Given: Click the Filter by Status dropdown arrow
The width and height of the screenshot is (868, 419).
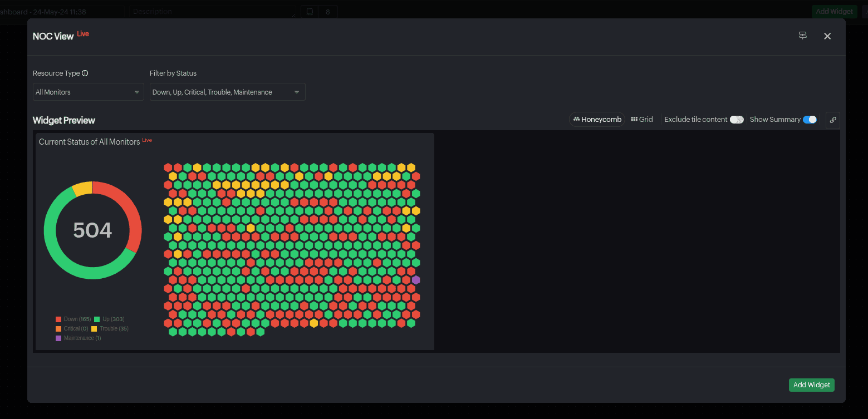Looking at the screenshot, I should tap(296, 92).
